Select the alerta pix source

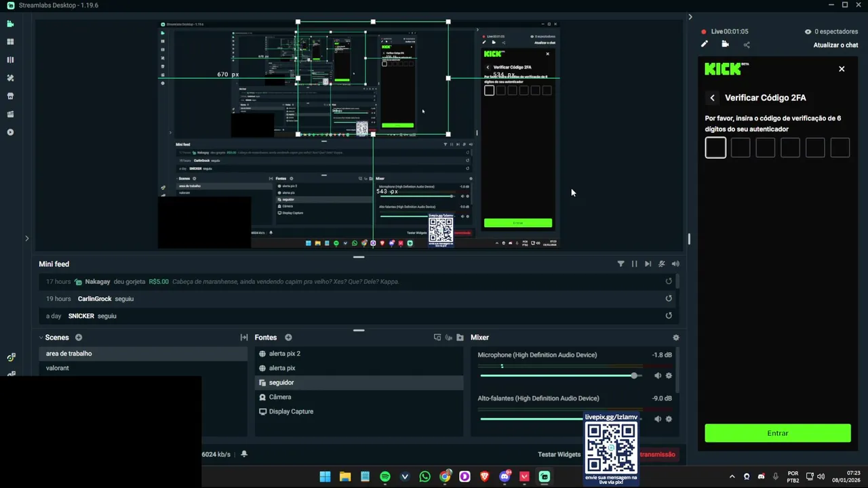[359, 368]
